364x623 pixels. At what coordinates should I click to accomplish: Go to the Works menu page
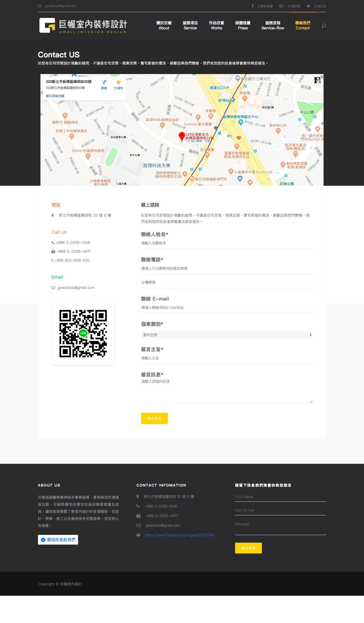click(216, 26)
